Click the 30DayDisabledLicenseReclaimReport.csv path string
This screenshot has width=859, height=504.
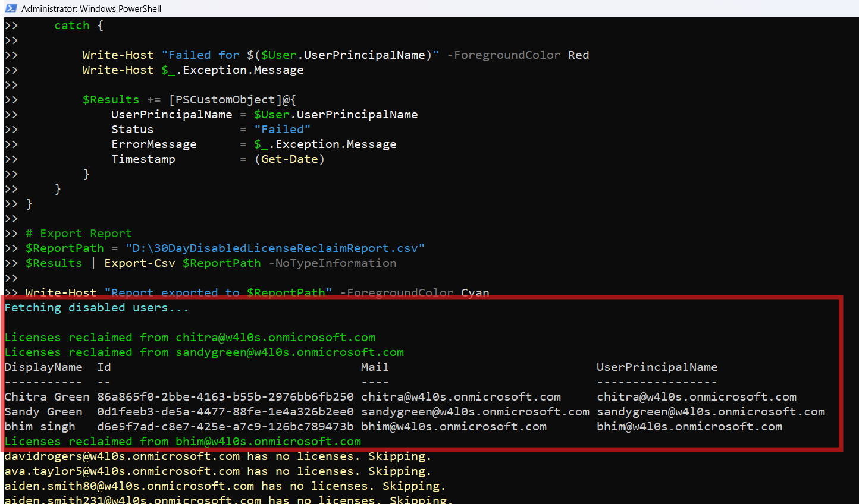tap(275, 248)
